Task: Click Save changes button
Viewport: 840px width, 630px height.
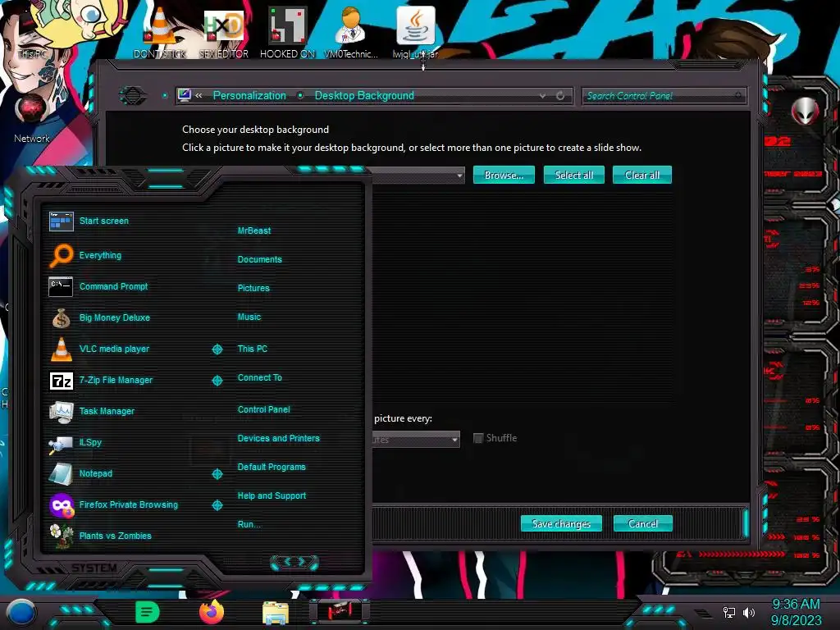Action: point(561,524)
